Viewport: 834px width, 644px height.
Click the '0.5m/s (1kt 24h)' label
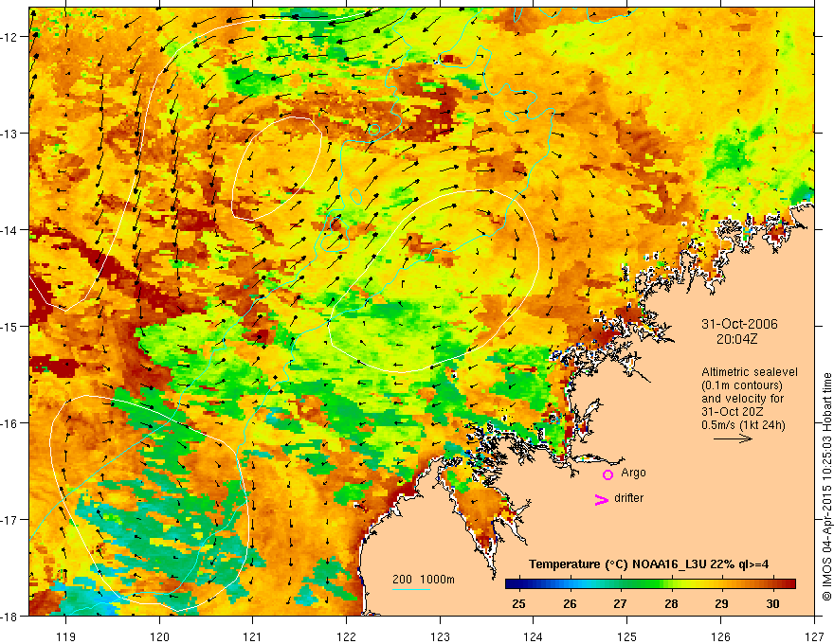click(x=743, y=424)
